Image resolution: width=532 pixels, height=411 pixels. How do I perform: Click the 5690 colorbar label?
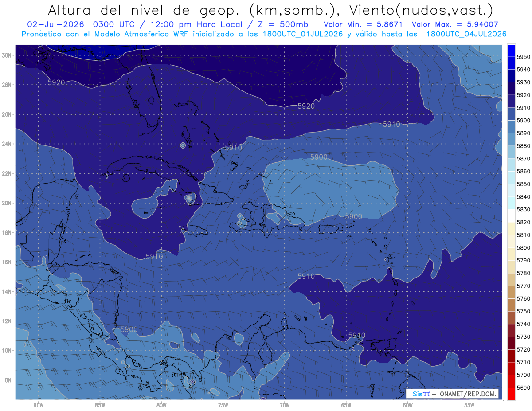click(524, 388)
